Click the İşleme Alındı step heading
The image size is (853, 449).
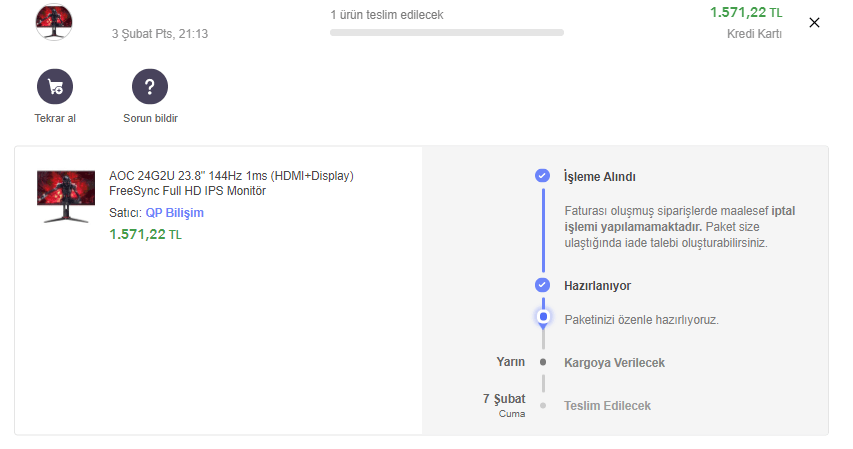point(600,177)
